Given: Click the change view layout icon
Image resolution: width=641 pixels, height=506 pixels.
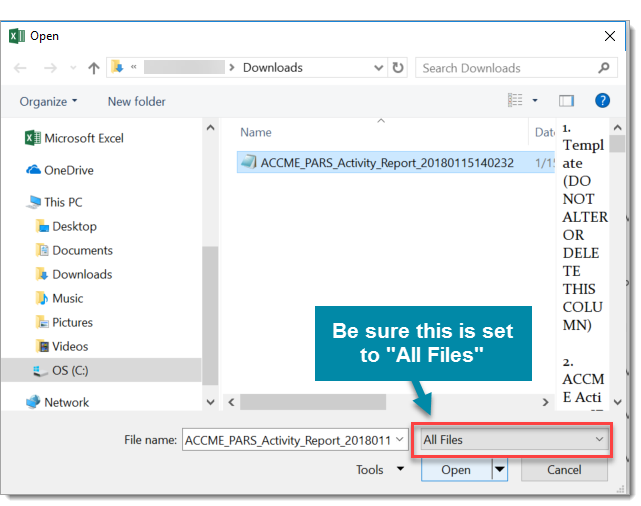Looking at the screenshot, I should point(515,101).
